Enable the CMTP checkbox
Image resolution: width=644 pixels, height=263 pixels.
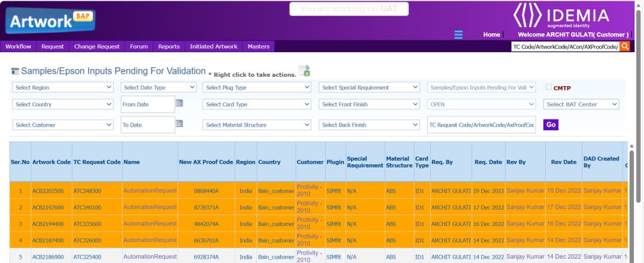549,87
